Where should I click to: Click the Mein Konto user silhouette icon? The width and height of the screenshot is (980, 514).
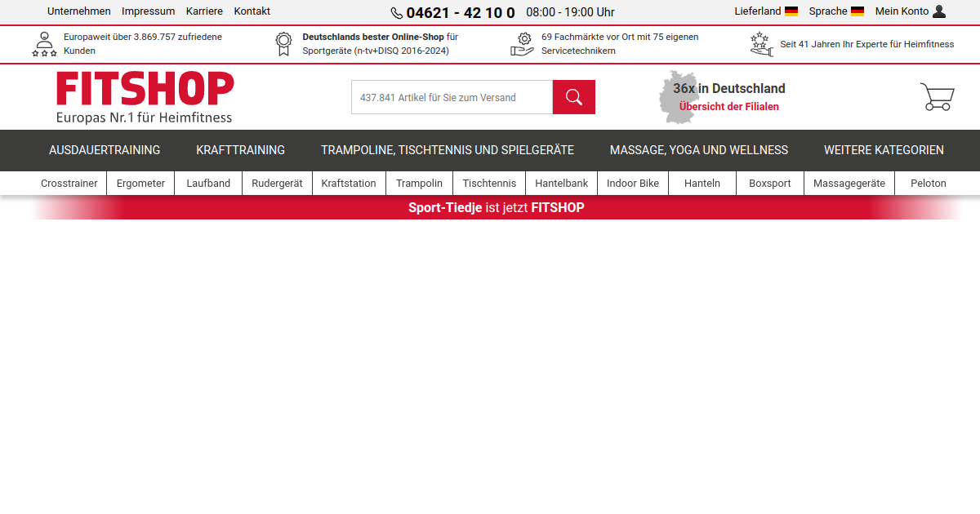click(939, 11)
